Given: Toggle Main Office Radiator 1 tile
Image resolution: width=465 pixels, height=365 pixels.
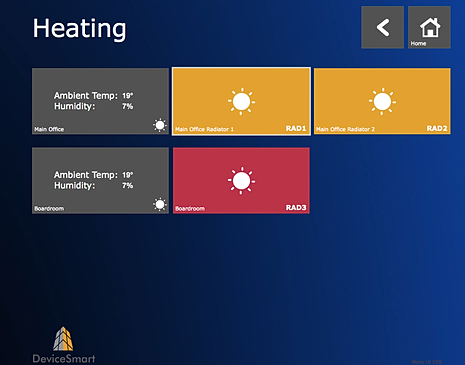Looking at the screenshot, I should tap(241, 101).
